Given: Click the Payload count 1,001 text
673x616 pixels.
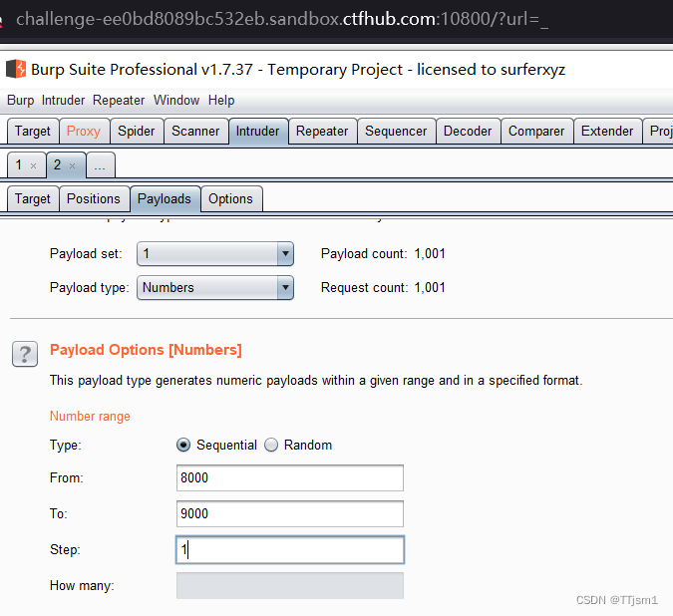Looking at the screenshot, I should coord(383,253).
